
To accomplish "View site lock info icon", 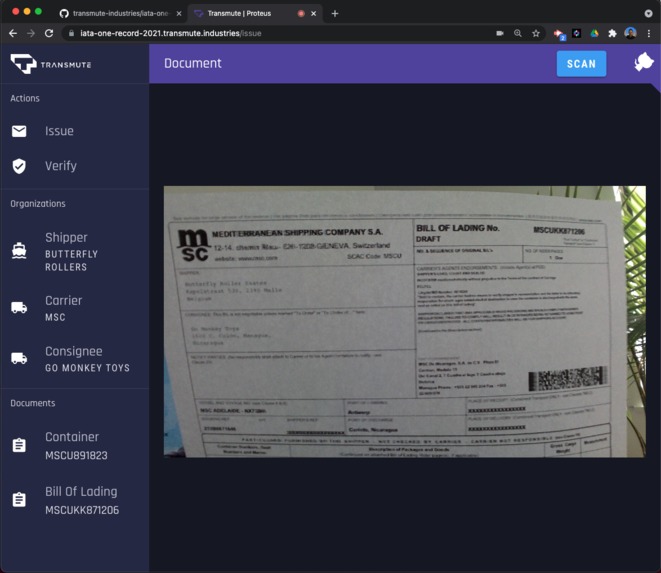I will [x=71, y=33].
